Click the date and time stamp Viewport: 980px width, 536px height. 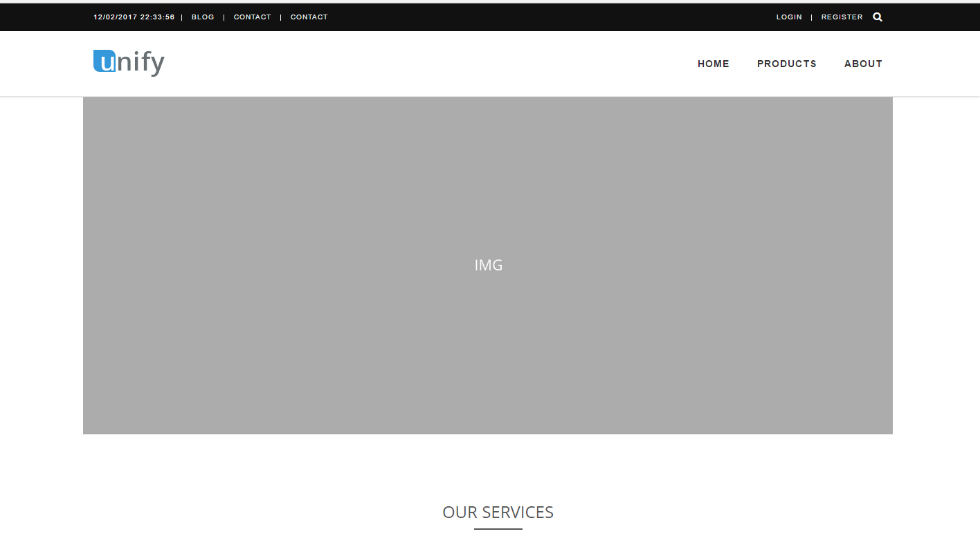point(134,17)
